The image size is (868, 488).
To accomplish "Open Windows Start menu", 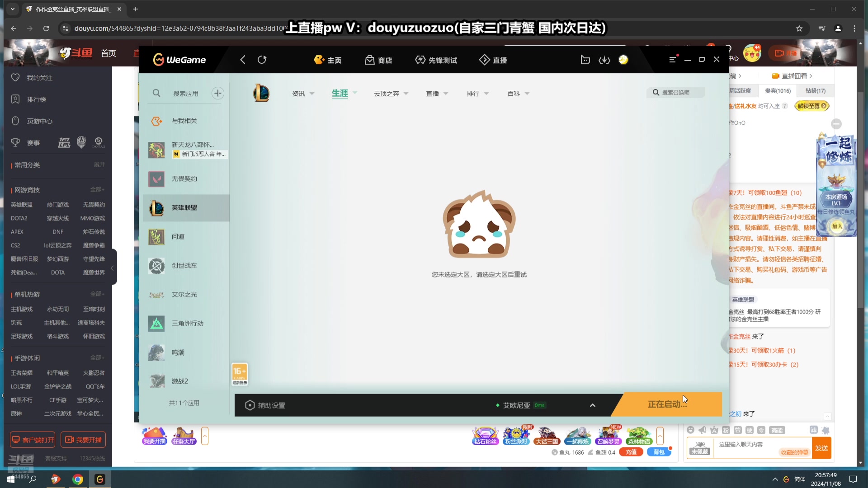I will click(x=11, y=479).
